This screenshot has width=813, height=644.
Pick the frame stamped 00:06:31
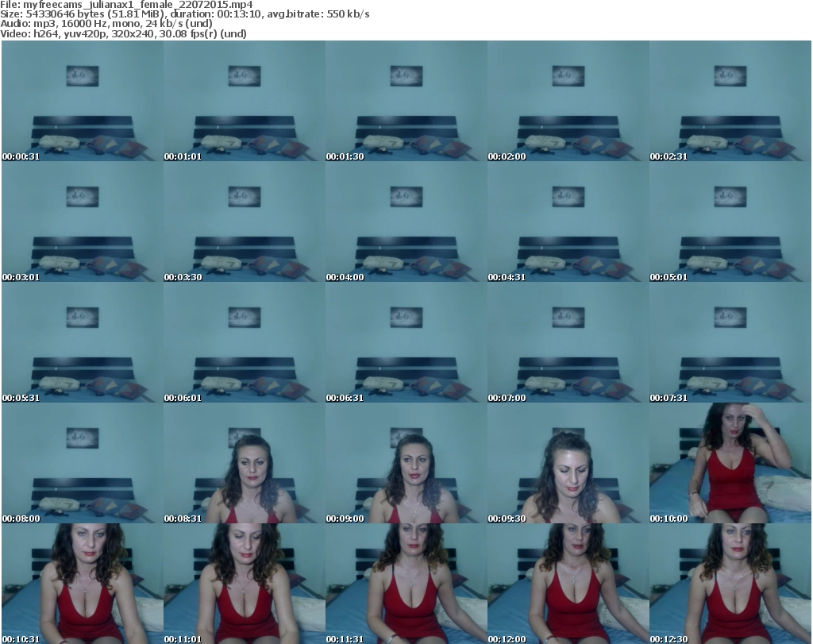tap(406, 342)
